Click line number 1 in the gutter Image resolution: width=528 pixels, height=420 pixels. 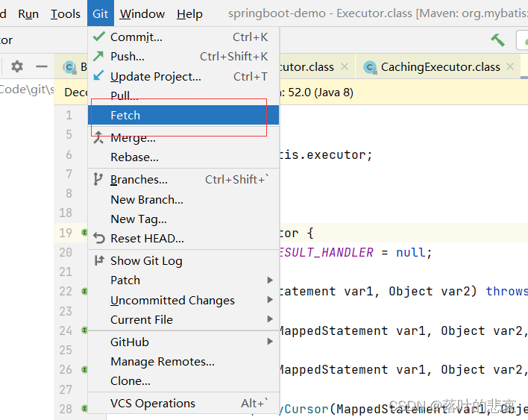click(69, 115)
